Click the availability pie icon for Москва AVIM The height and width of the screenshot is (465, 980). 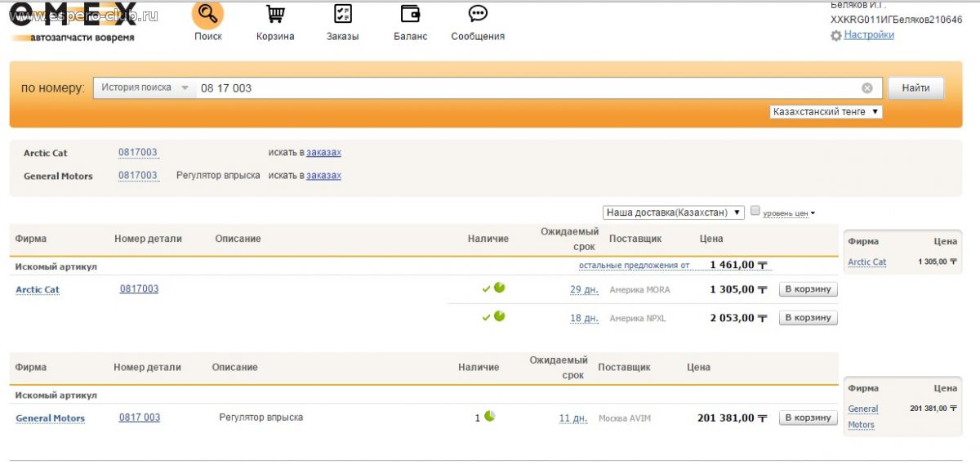tap(490, 416)
